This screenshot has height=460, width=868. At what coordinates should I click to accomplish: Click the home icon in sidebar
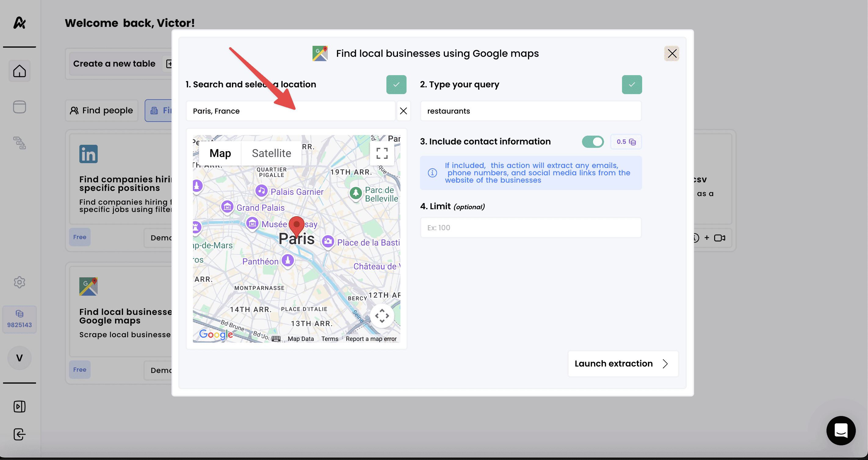(x=20, y=71)
